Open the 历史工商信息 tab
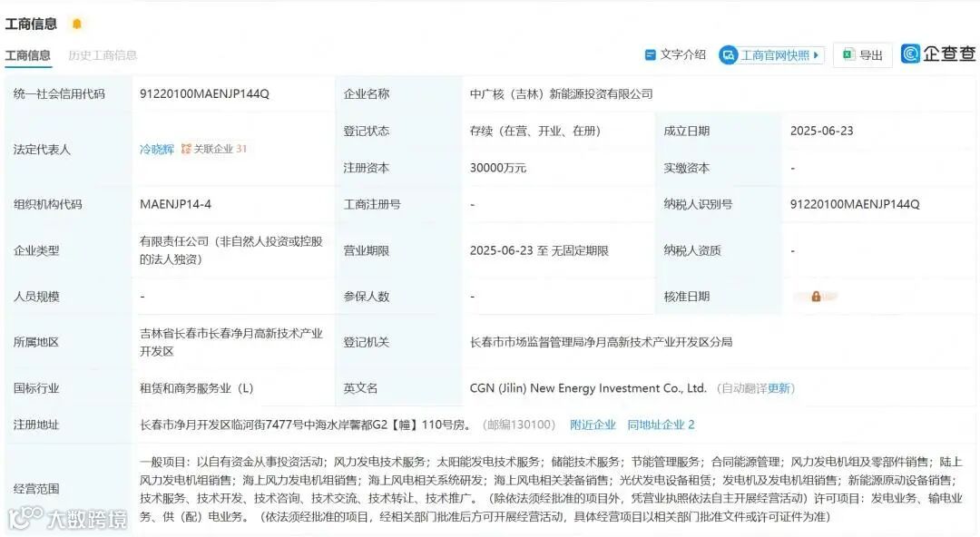The width and height of the screenshot is (980, 537). click(x=103, y=55)
